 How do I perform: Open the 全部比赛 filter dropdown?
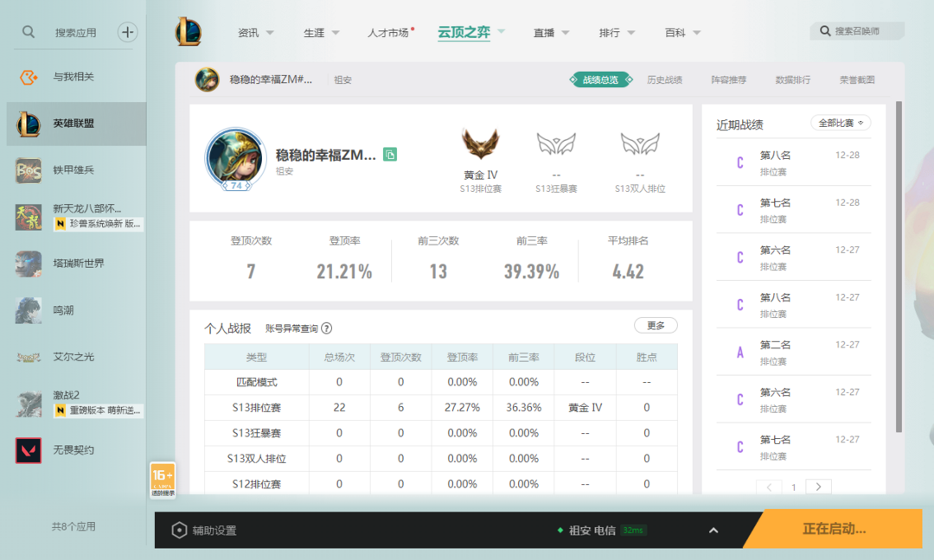[x=841, y=124]
